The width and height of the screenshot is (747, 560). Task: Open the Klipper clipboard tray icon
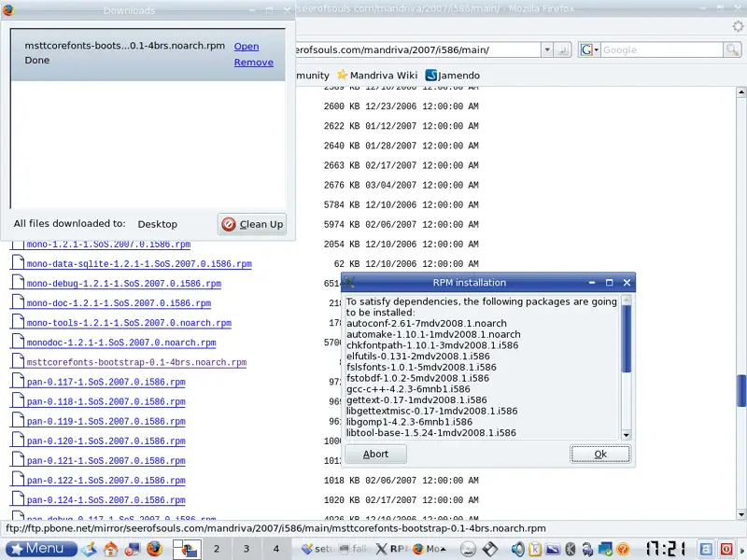pyautogui.click(x=535, y=549)
